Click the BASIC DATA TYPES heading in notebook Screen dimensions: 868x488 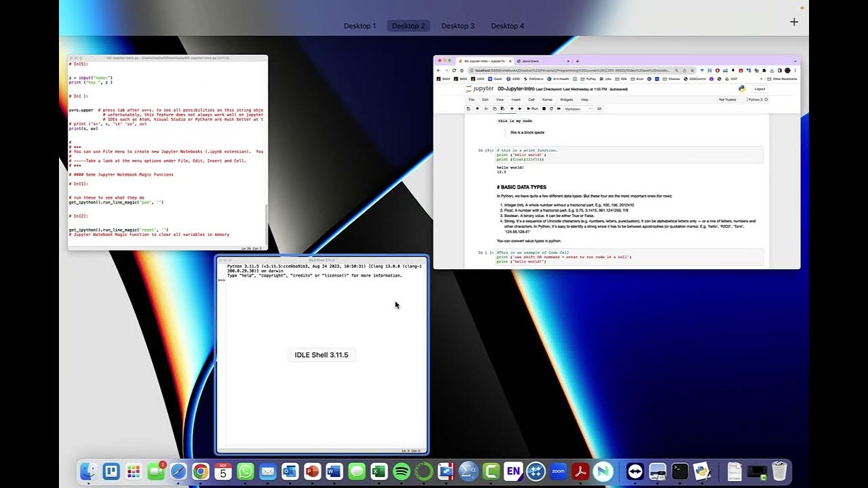[x=521, y=187]
